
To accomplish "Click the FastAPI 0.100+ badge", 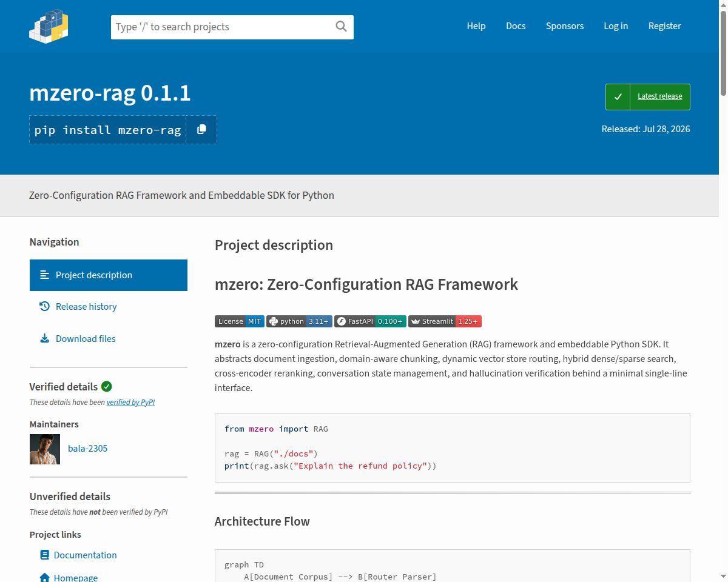I will (370, 321).
